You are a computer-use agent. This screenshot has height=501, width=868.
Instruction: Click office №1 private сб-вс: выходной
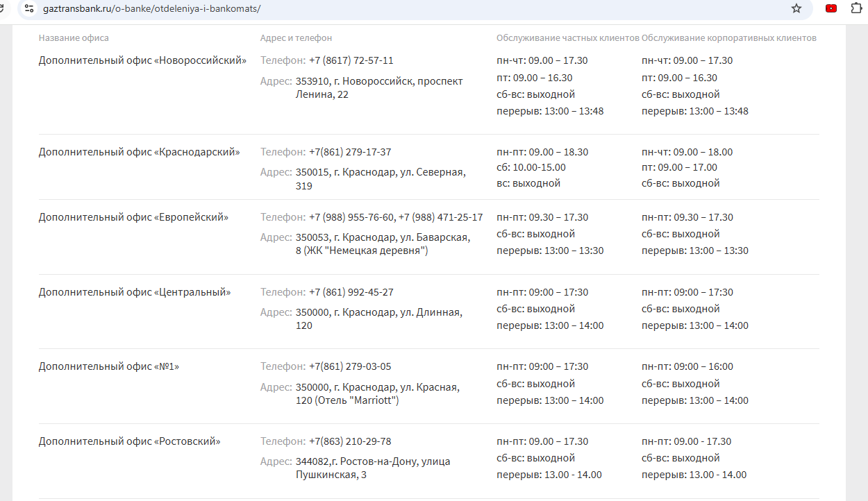[x=536, y=384]
